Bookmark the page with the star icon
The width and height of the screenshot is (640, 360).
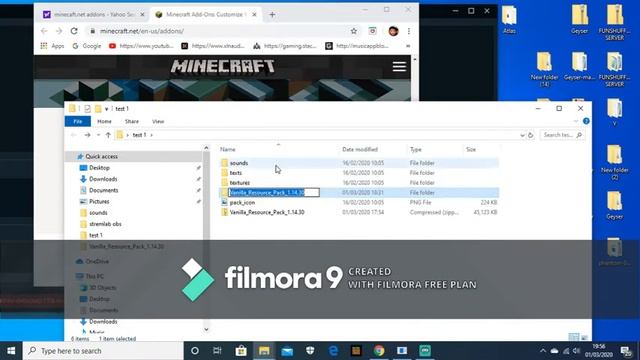click(354, 31)
